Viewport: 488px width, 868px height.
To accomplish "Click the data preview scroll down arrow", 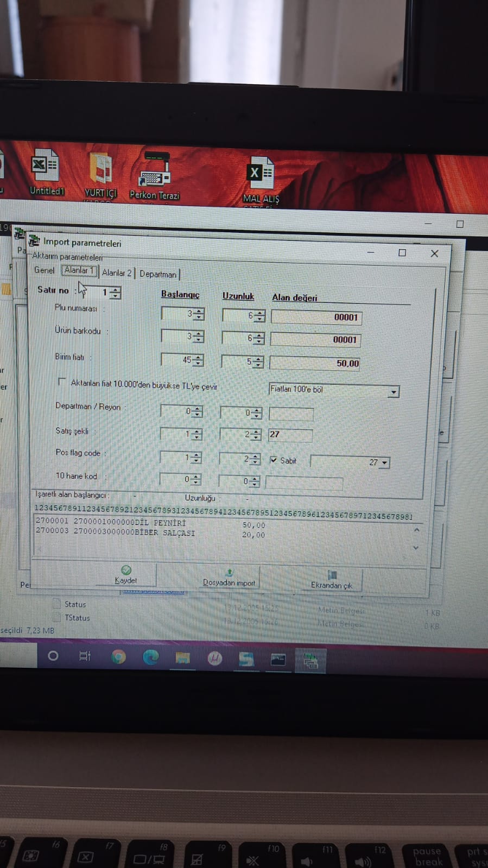I will pyautogui.click(x=416, y=548).
